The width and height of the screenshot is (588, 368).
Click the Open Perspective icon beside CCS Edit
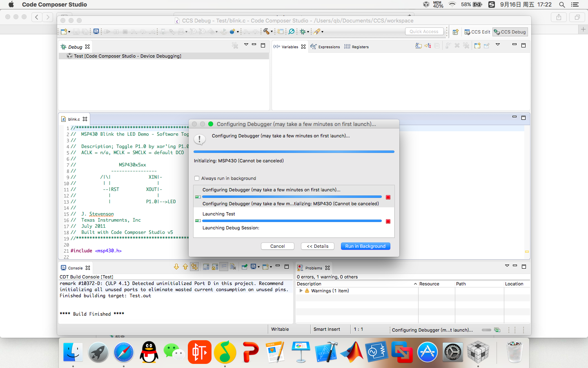[x=456, y=32]
